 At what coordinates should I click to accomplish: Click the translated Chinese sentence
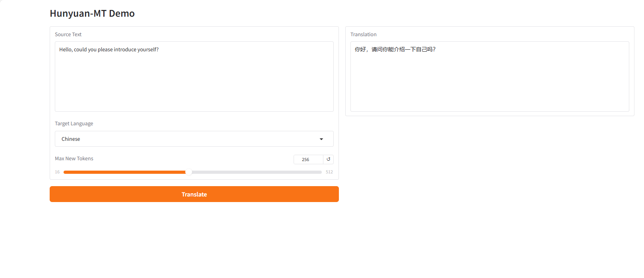[x=395, y=49]
